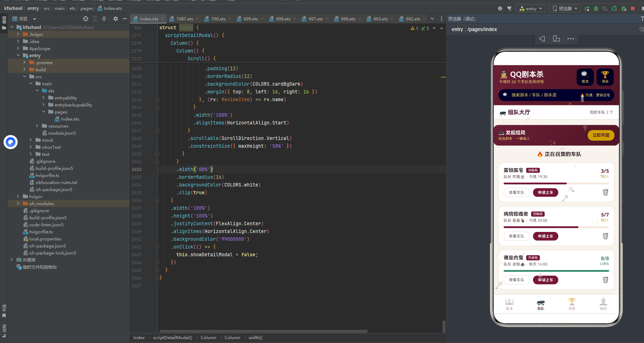The image size is (644, 343).
Task: Expand the .hvigor folder
Action: pyautogui.click(x=18, y=34)
